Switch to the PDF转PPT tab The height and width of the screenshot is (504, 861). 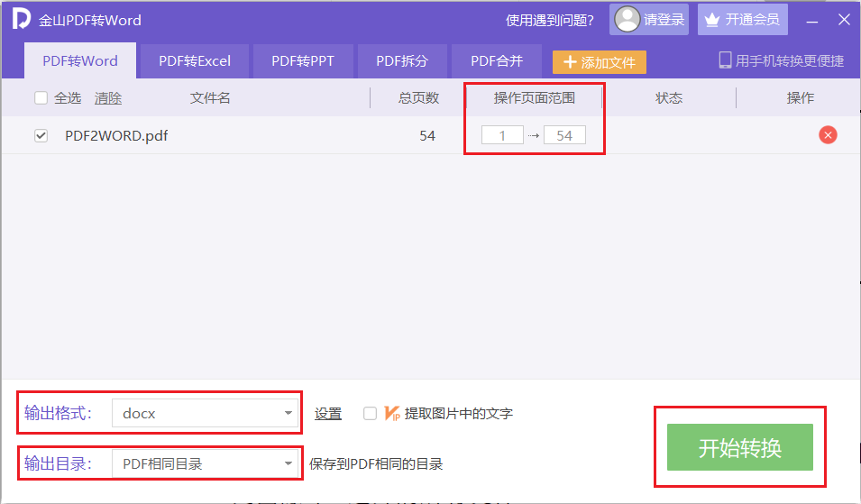point(303,61)
